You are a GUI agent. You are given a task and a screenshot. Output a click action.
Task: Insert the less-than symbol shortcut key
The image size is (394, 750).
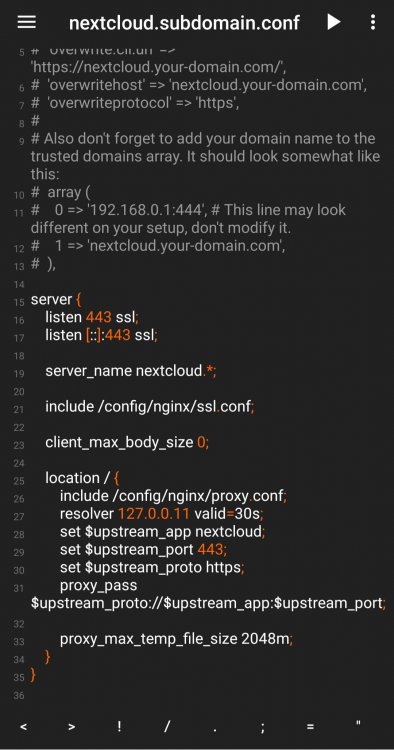point(23,727)
